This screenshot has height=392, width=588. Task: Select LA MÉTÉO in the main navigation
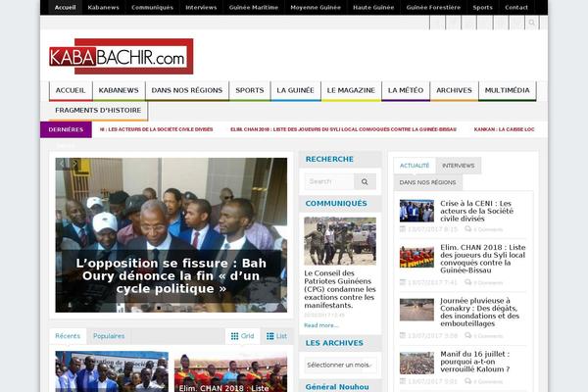click(406, 90)
